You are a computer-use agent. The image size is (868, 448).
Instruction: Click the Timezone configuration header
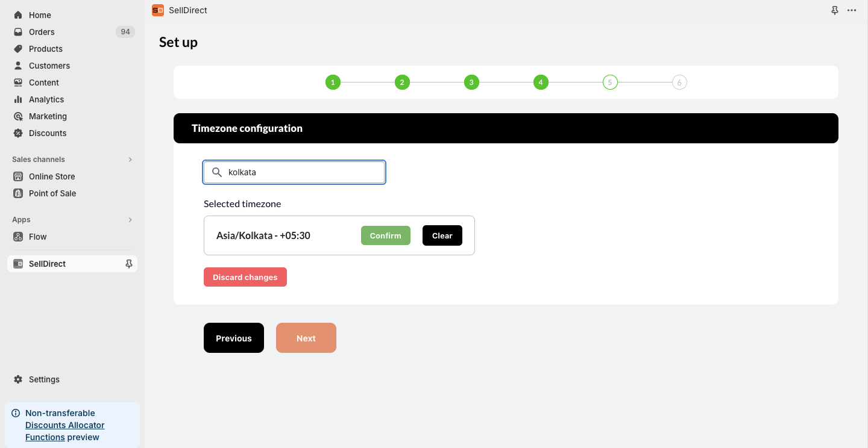click(x=506, y=128)
